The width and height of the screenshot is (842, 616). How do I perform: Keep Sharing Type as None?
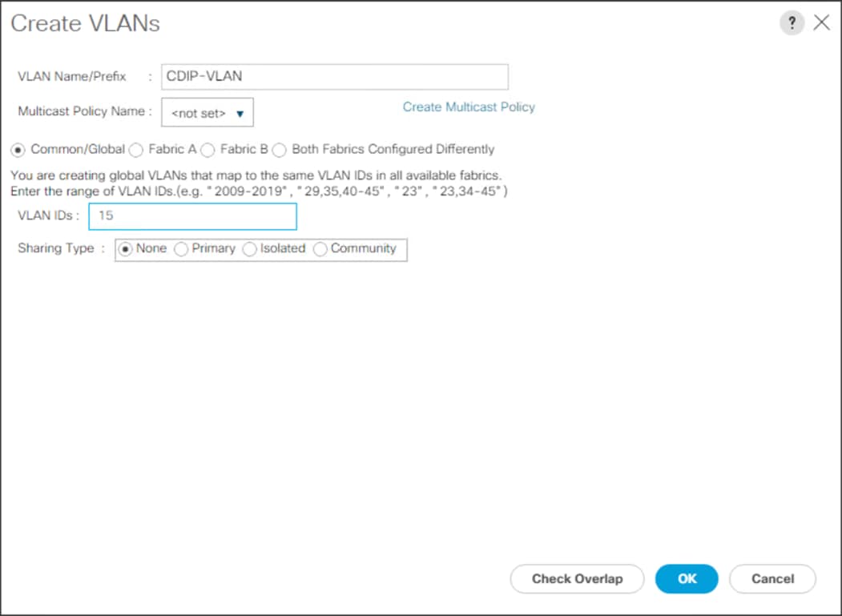(x=126, y=249)
